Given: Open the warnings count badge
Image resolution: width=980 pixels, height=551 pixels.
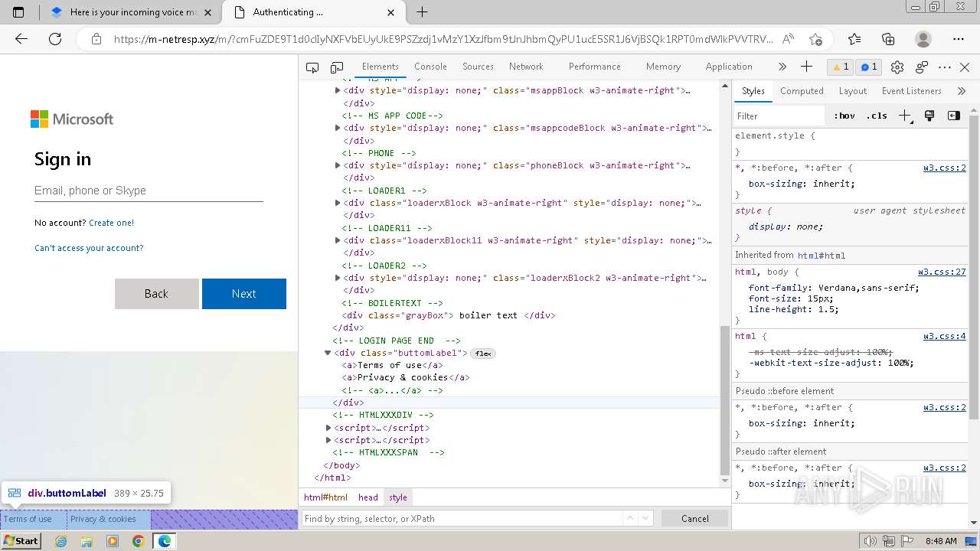Looking at the screenshot, I should click(x=841, y=67).
